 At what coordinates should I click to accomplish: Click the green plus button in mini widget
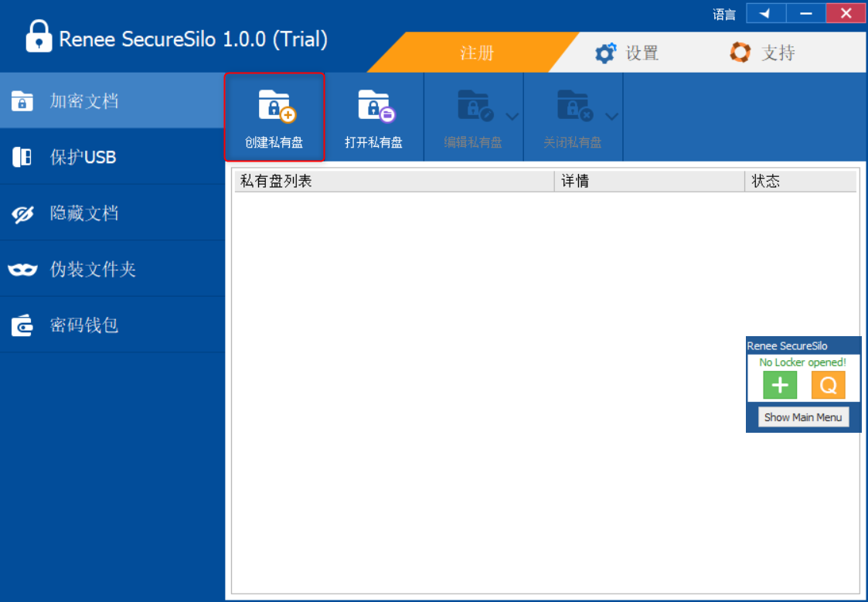click(780, 385)
